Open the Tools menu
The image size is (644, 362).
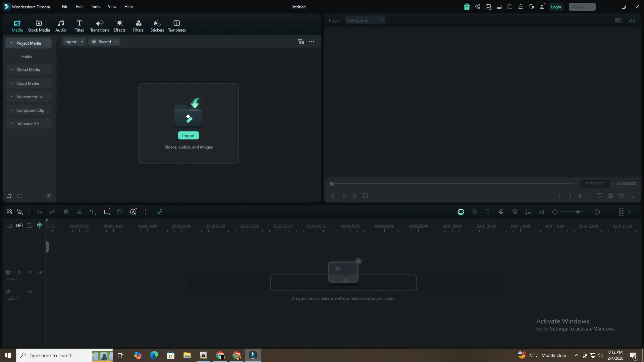pyautogui.click(x=95, y=7)
